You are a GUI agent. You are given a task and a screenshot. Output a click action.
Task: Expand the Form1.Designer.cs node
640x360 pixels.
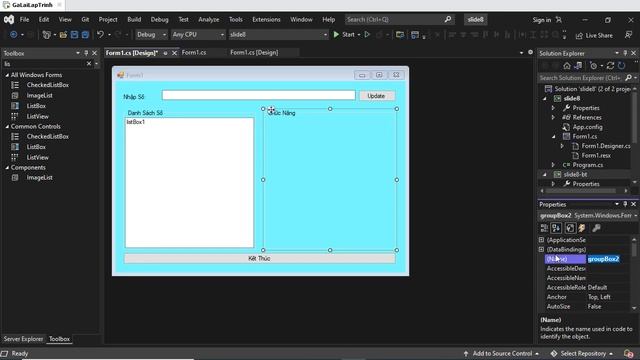pyautogui.click(x=562, y=146)
